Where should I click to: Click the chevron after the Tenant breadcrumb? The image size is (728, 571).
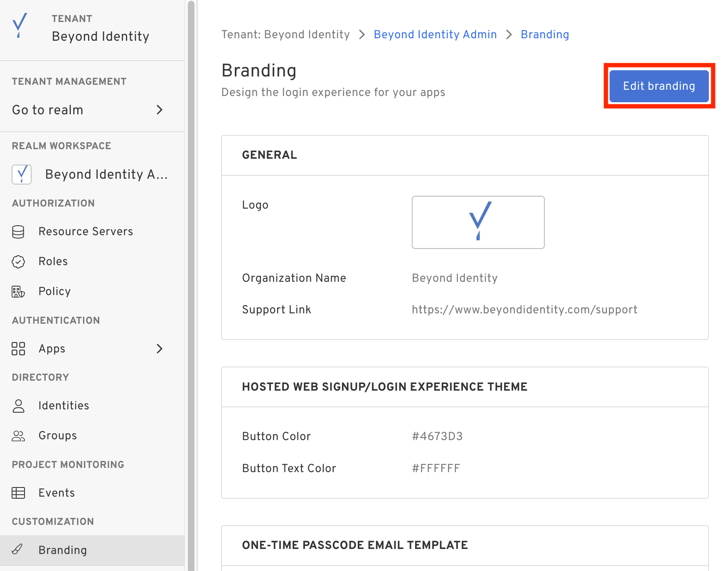(x=362, y=34)
